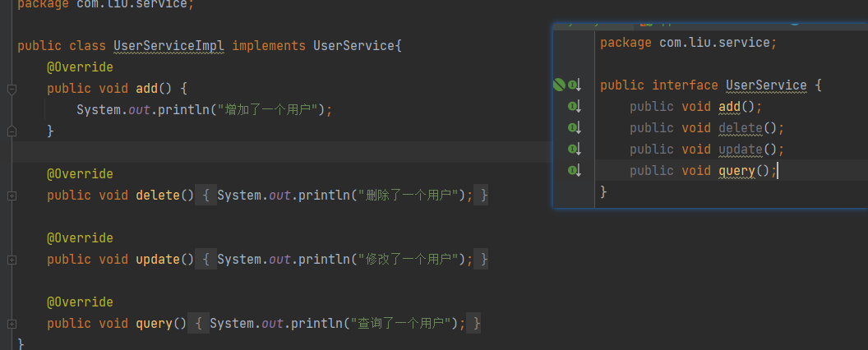Image resolution: width=868 pixels, height=350 pixels.
Task: Click the green Spring bean gutter icon
Action: pyautogui.click(x=559, y=85)
